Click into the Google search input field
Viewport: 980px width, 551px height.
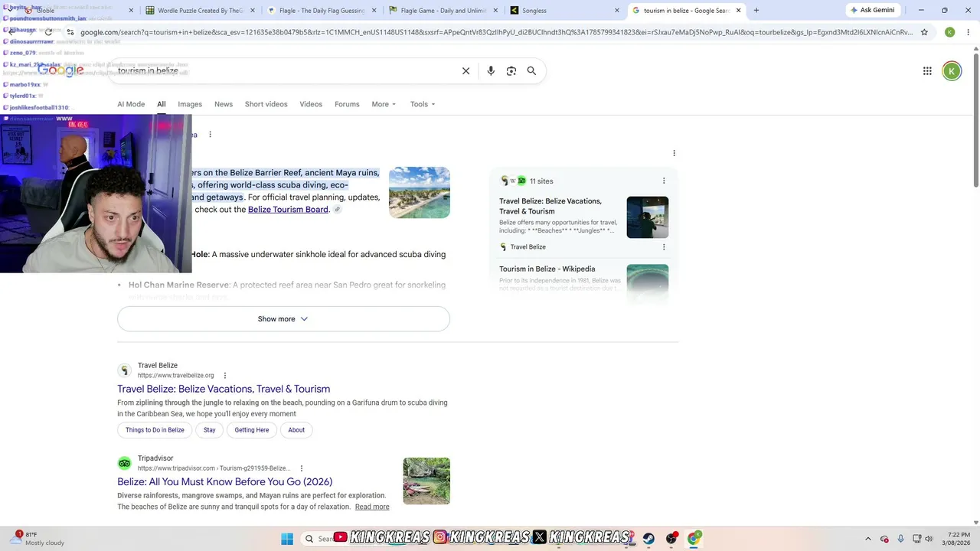[x=283, y=71]
